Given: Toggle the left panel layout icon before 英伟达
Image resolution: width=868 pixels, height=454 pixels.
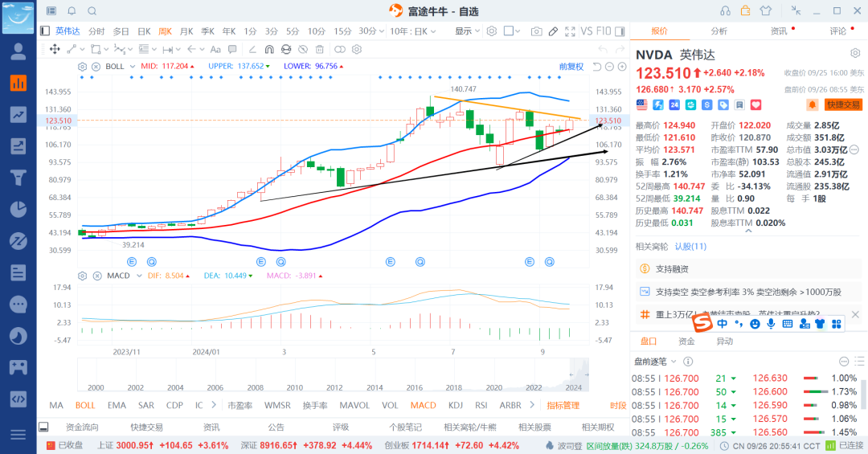Looking at the screenshot, I should [45, 31].
